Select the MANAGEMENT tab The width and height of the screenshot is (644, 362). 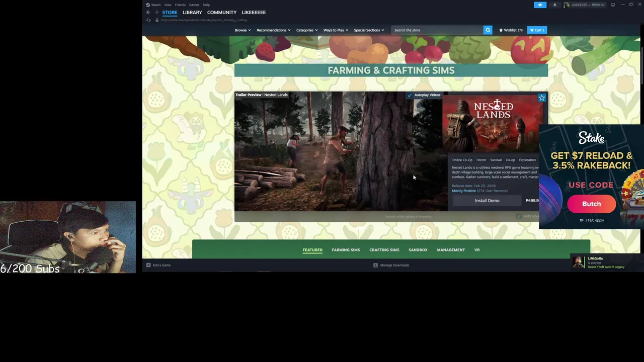pos(451,250)
